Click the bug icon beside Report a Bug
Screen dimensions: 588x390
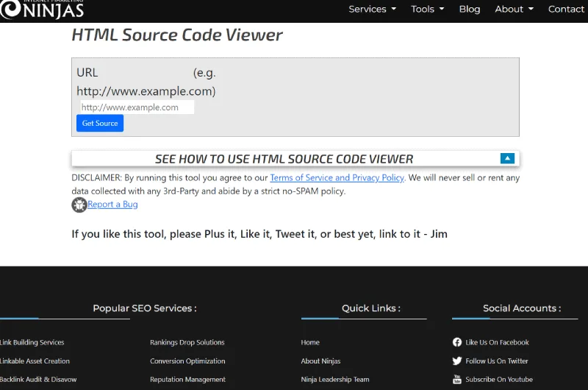pos(79,205)
